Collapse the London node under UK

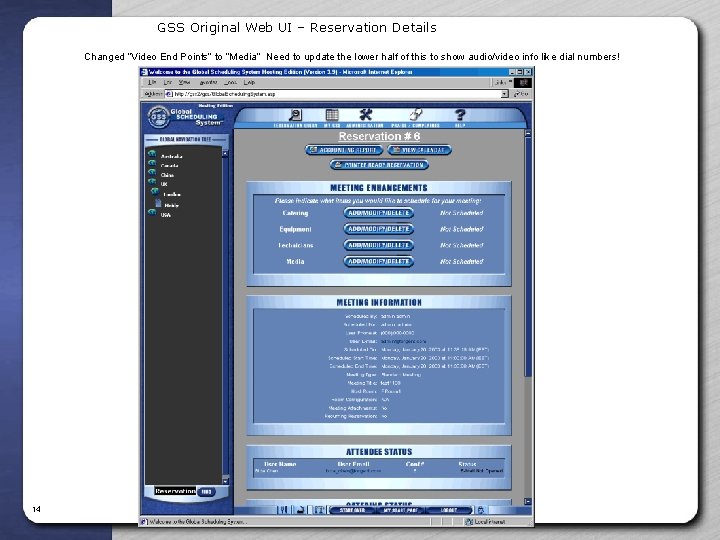coord(155,191)
